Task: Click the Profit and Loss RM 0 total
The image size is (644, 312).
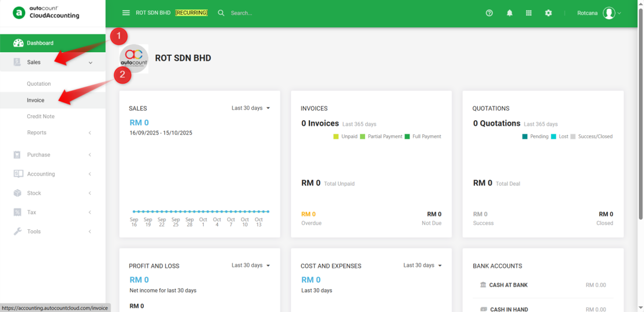Action: click(139, 279)
